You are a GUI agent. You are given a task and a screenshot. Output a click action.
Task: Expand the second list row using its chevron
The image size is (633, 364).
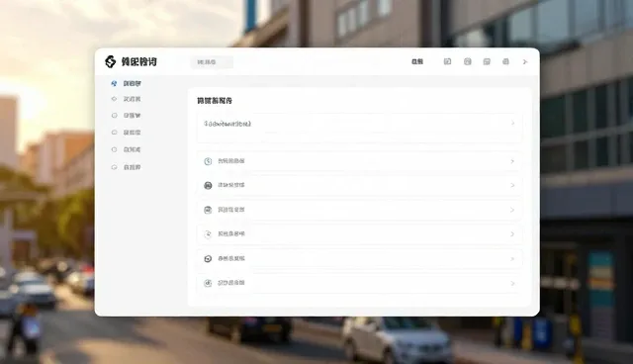[x=512, y=185]
